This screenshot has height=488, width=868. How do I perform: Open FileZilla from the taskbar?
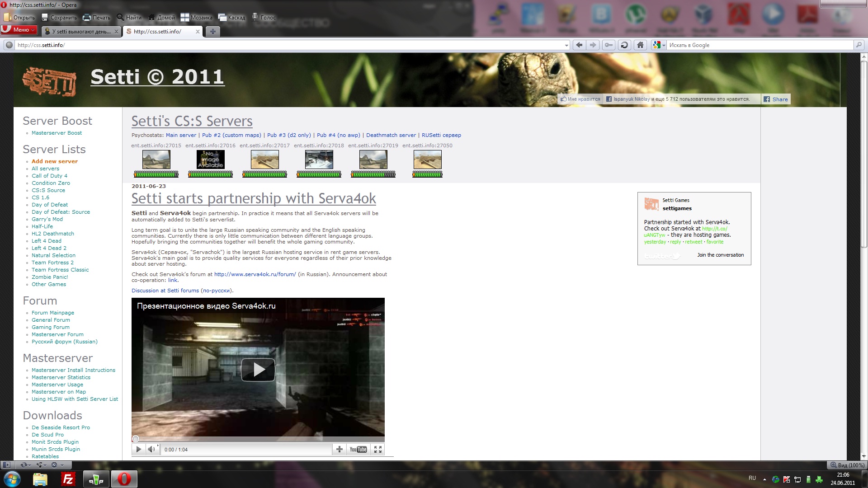click(x=68, y=479)
